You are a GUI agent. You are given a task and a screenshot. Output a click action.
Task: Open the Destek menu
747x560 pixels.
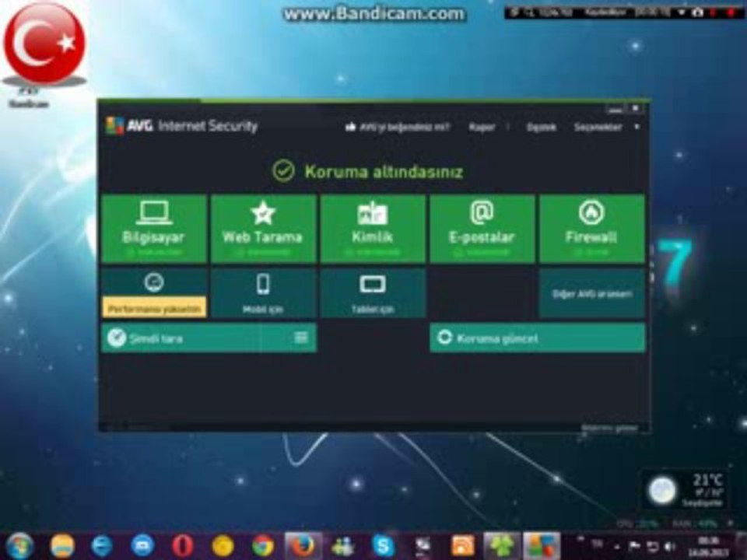pyautogui.click(x=541, y=127)
